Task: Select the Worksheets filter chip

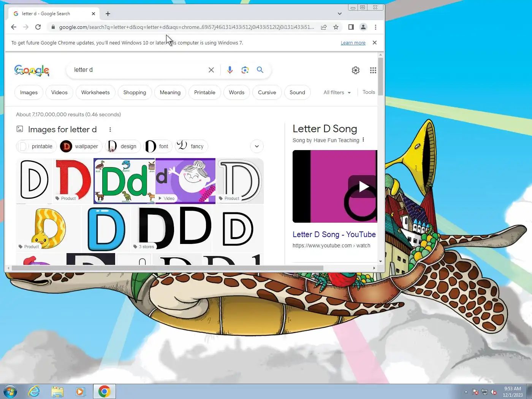Action: pyautogui.click(x=95, y=92)
